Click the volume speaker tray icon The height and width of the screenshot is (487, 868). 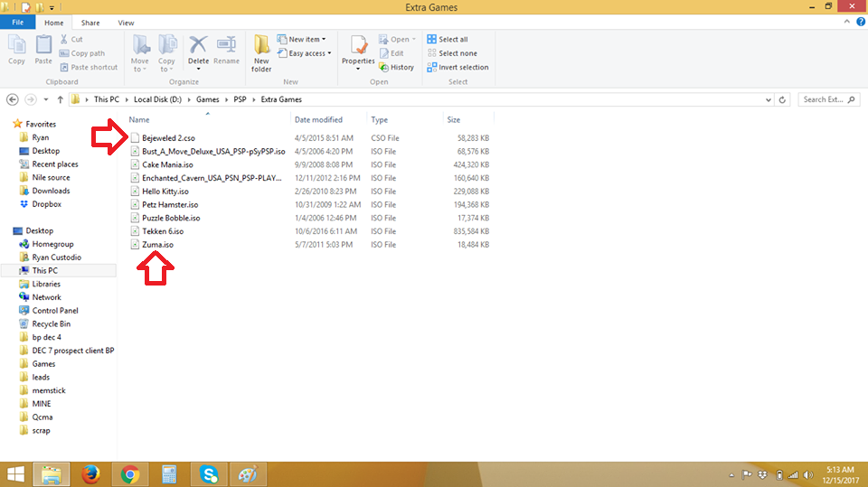808,475
